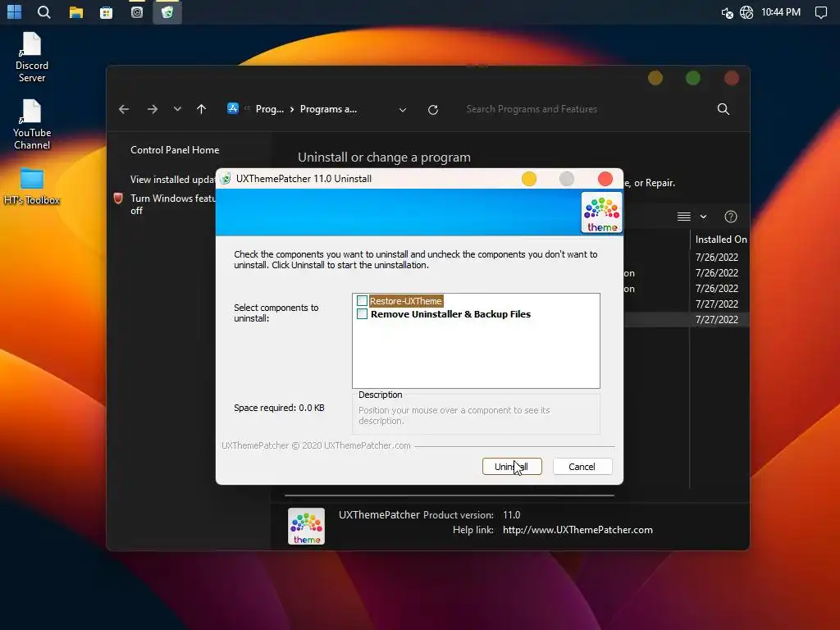Open the round camera-like app on the taskbar
Screen dimensions: 840x630
pyautogui.click(x=137, y=12)
